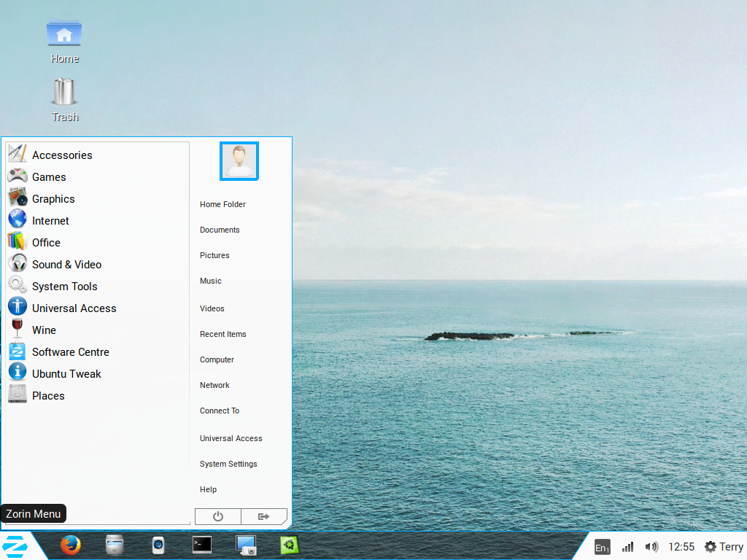Click the green Qt app taskbar icon

(x=290, y=545)
